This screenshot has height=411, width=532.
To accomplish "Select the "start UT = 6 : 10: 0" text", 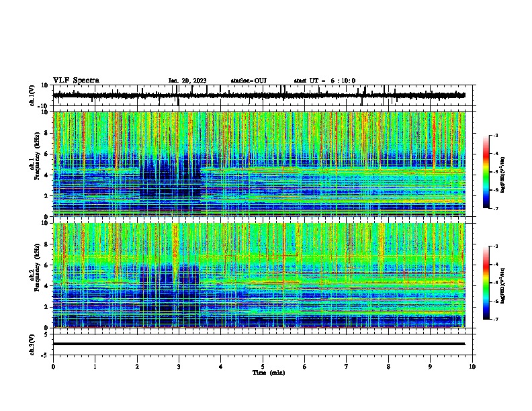I will pyautogui.click(x=324, y=81).
